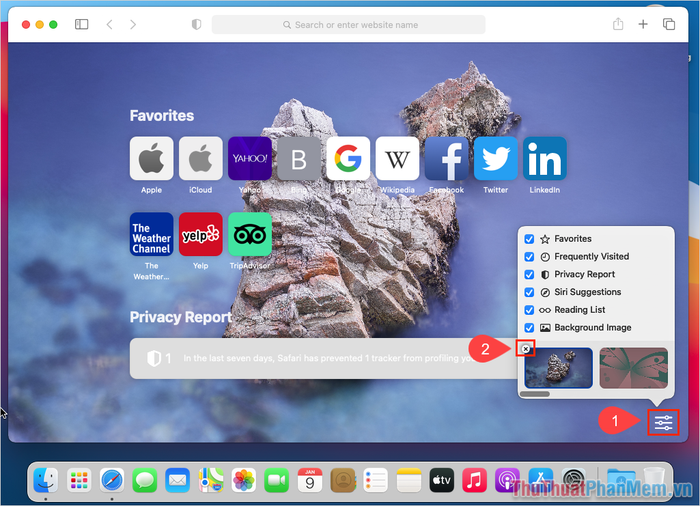Viewport: 700px width, 506px height.
Task: Open the Yahoo favorite
Action: pyautogui.click(x=250, y=159)
